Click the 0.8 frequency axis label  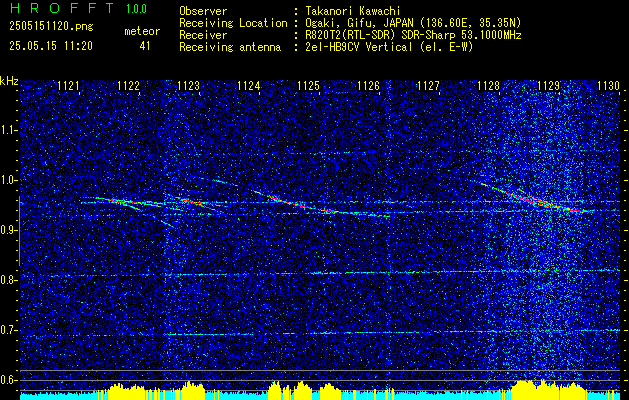tap(8, 280)
